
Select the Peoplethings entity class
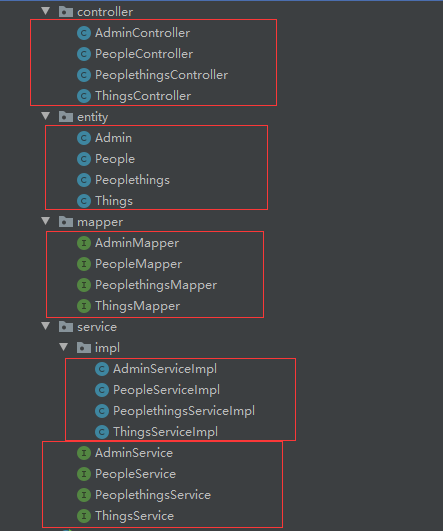132,180
